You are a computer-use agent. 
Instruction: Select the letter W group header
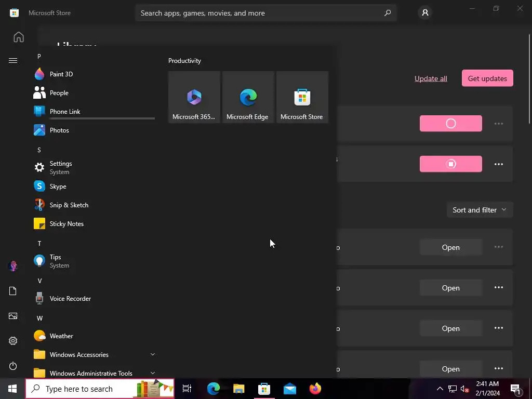click(39, 318)
